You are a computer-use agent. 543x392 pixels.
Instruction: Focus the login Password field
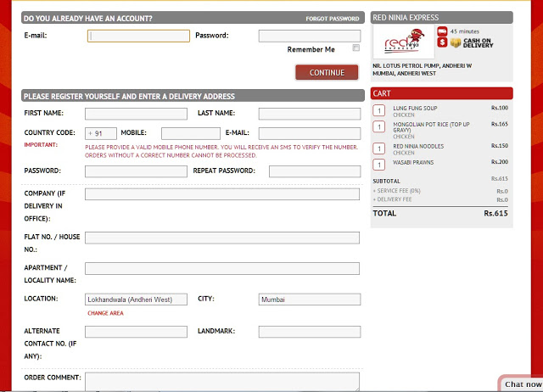click(x=310, y=36)
